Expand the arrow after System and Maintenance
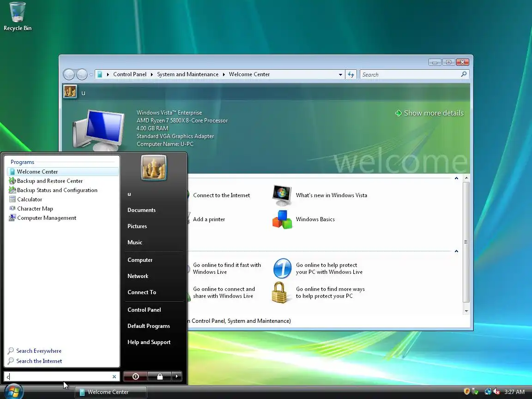This screenshot has width=532, height=399. pyautogui.click(x=224, y=74)
